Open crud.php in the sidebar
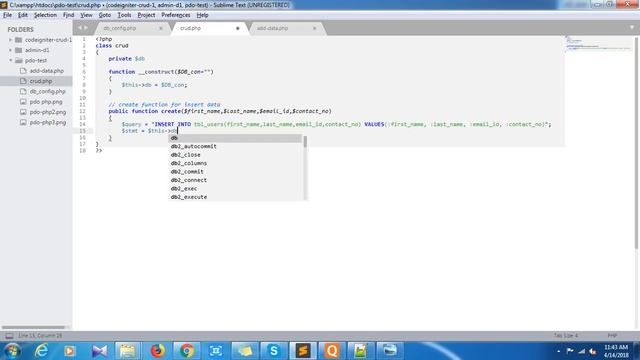Viewport: 640px width, 360px height. coord(41,81)
